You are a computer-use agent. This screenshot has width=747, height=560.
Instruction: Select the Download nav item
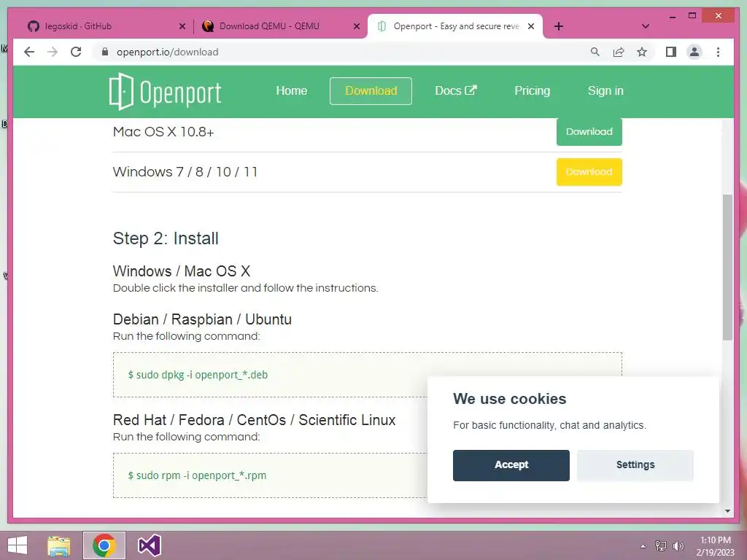[371, 91]
